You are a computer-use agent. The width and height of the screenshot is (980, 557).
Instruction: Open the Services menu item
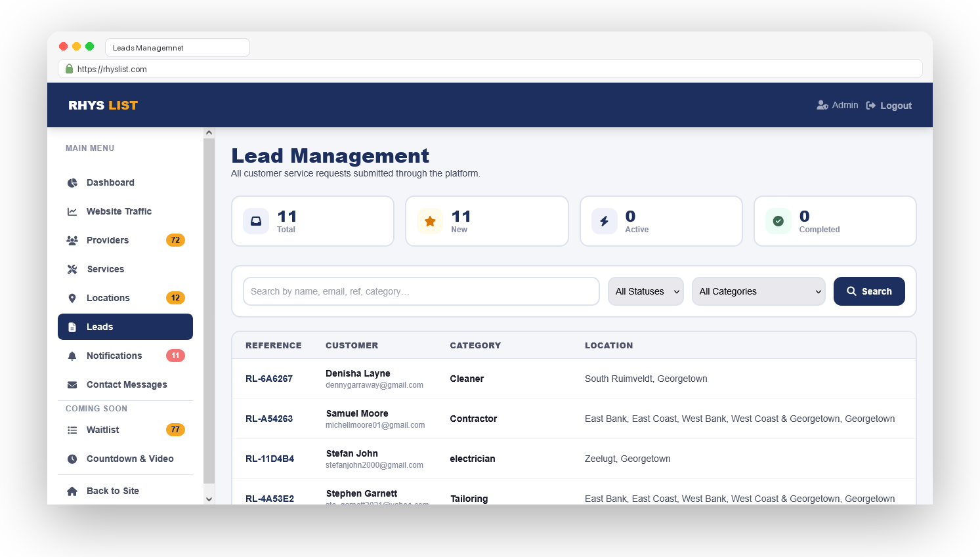[125, 269]
